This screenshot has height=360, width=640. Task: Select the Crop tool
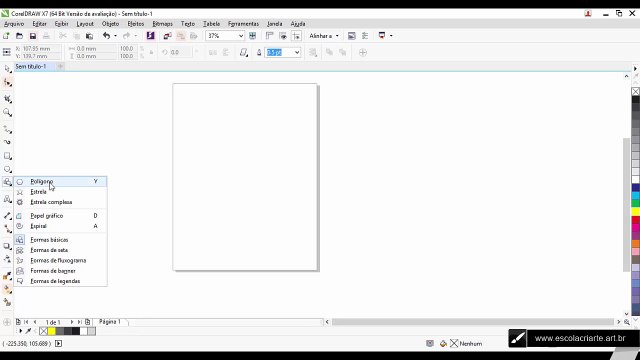7,99
